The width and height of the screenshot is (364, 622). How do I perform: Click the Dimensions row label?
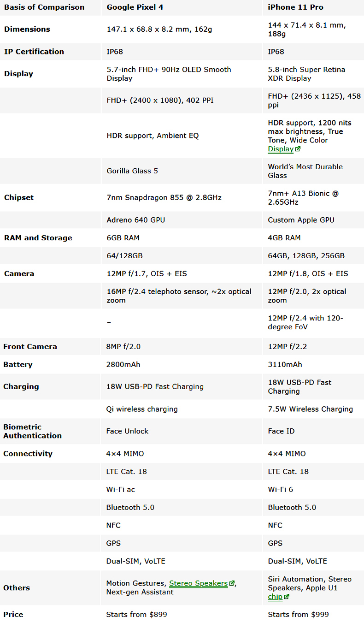[x=27, y=29]
